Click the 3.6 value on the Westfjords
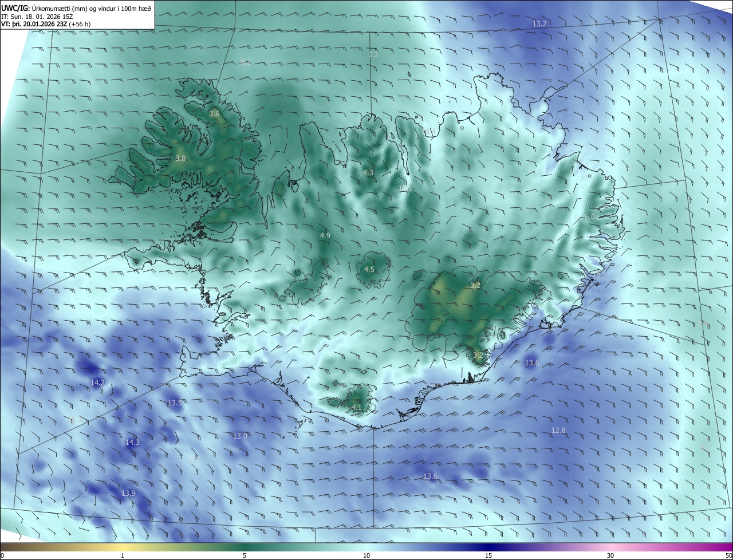 [x=214, y=114]
